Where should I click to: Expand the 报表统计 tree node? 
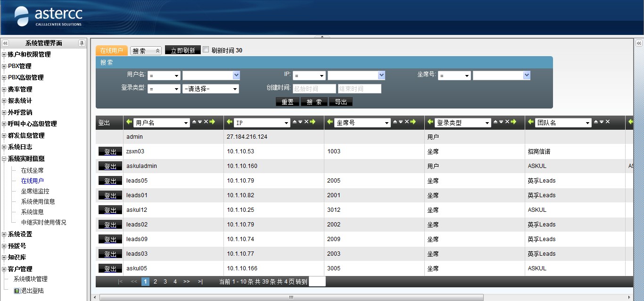pyautogui.click(x=4, y=101)
